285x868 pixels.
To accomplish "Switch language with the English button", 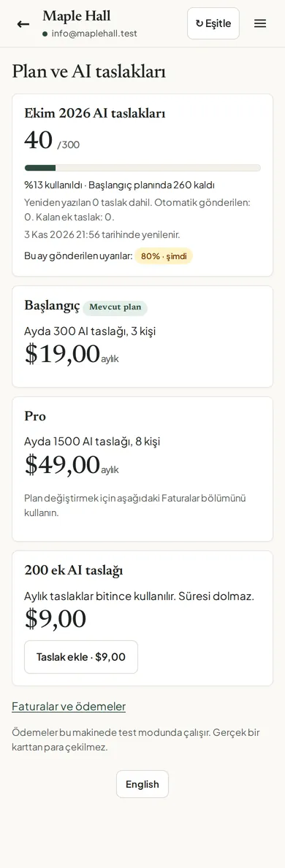I will [x=142, y=784].
